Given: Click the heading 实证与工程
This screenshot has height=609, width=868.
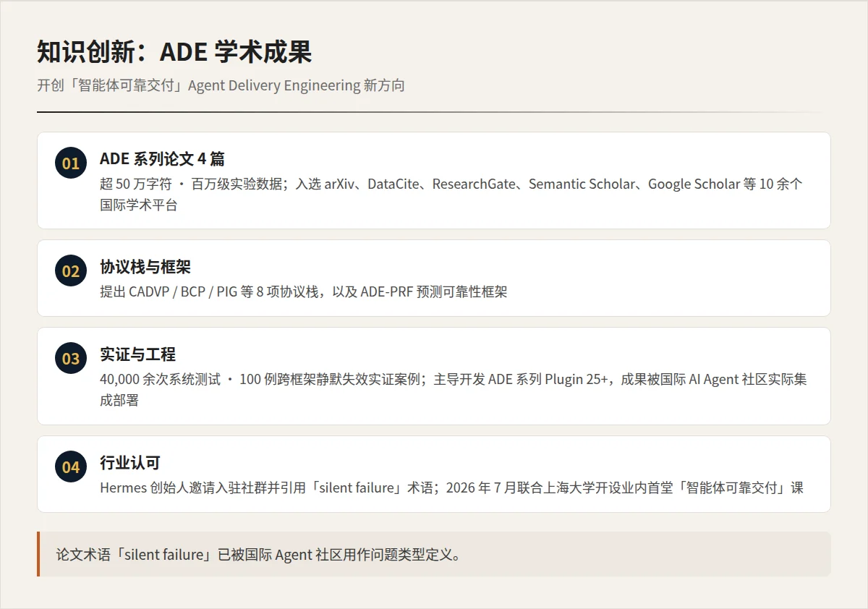Looking at the screenshot, I should coord(137,354).
